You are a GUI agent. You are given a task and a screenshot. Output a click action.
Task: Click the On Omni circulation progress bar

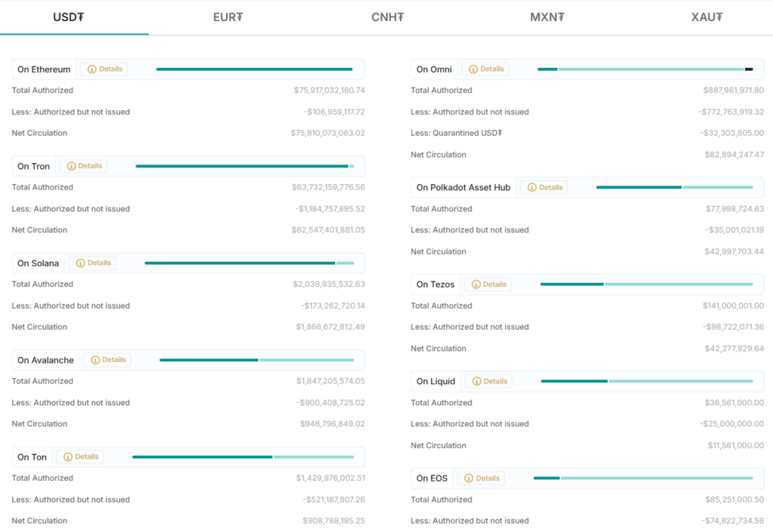645,69
